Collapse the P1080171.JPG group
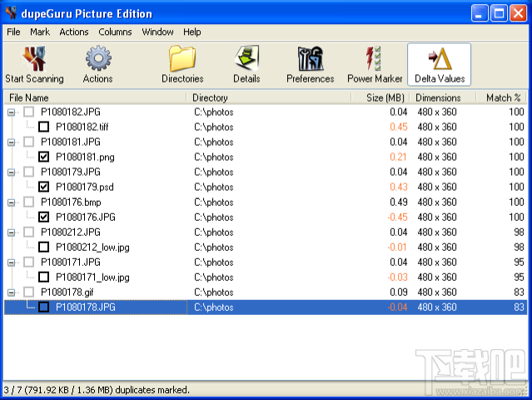Screen dimensions: 532x400 coord(11,262)
